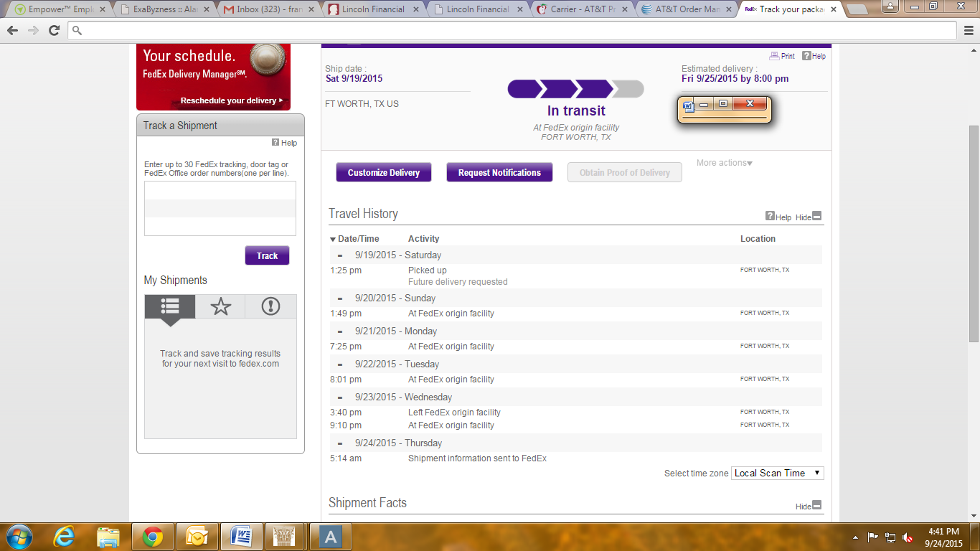Click 'Left FedEx origin facility' activity entry
Image resolution: width=980 pixels, height=551 pixels.
[x=454, y=413]
